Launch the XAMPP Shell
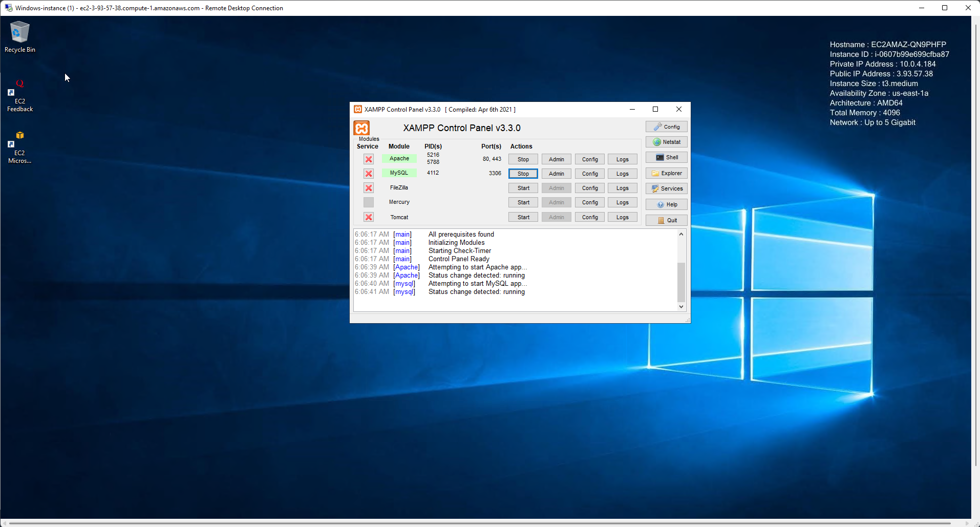The height and width of the screenshot is (527, 980). coord(666,158)
